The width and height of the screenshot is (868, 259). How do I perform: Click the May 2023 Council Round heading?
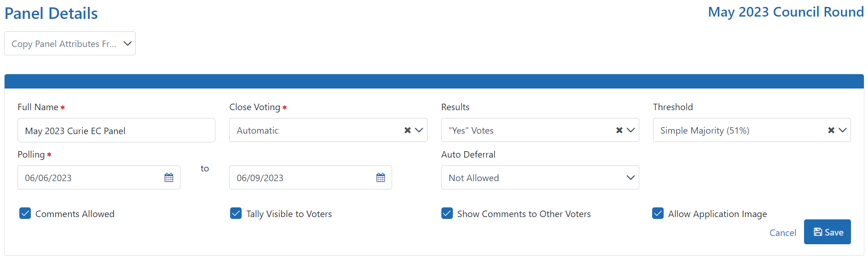786,12
